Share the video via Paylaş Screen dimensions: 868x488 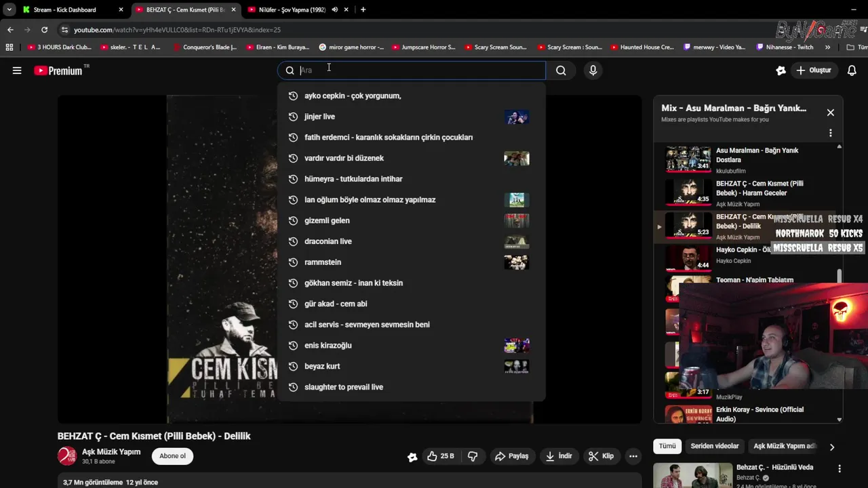(511, 456)
